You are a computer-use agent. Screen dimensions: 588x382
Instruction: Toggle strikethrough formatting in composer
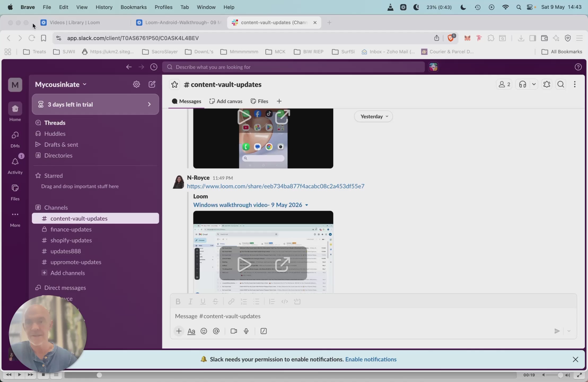point(216,302)
